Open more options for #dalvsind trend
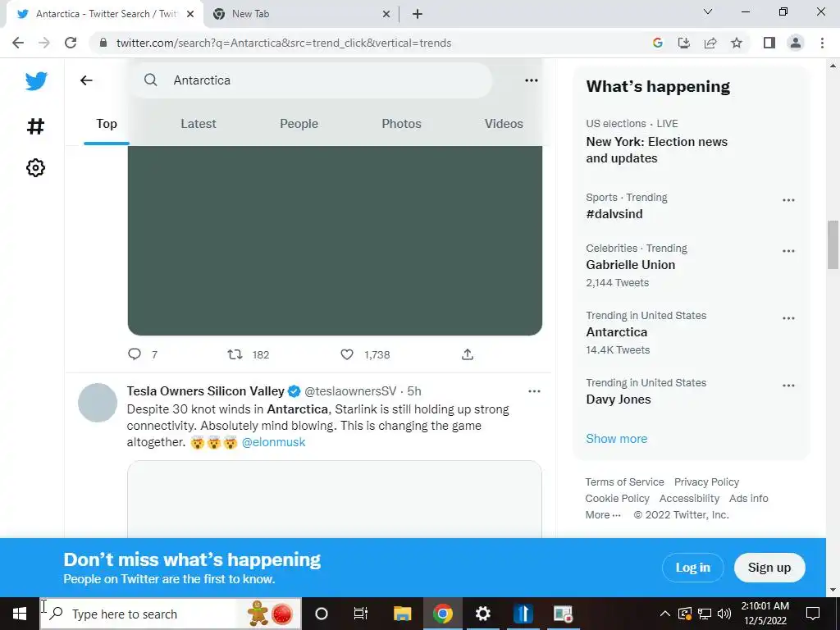Image resolution: width=840 pixels, height=630 pixels. [x=788, y=200]
